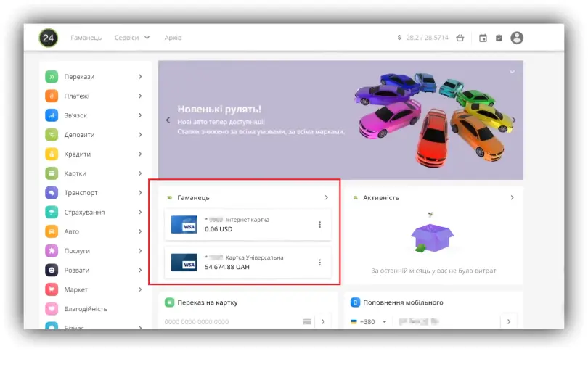
Task: Open options menu for Картка Універсальна
Action: click(320, 263)
